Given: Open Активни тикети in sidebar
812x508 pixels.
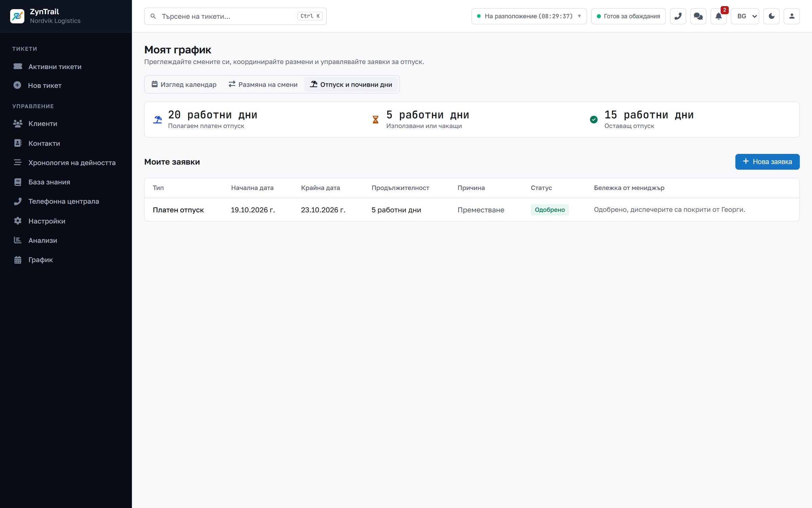Looking at the screenshot, I should [66, 67].
